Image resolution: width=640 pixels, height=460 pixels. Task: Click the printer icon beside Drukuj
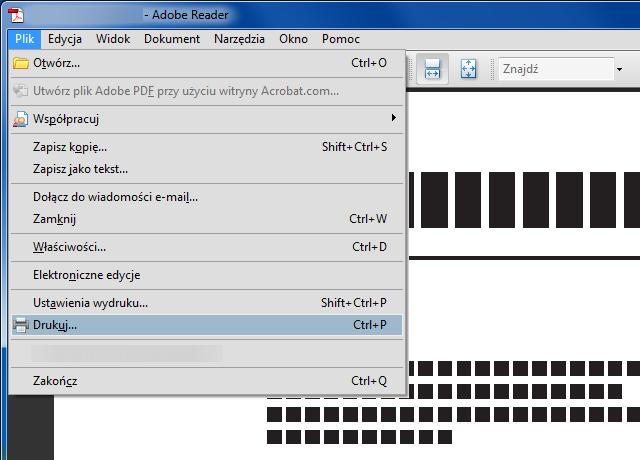click(x=20, y=325)
